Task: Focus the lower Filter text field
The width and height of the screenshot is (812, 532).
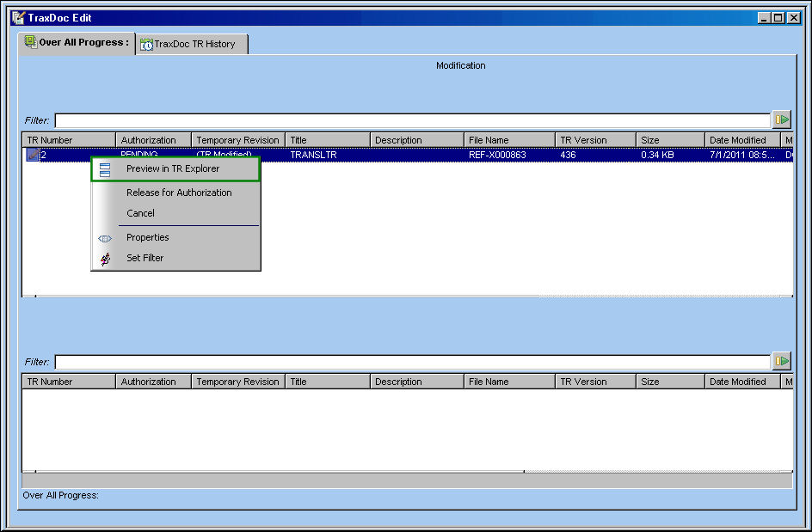Action: pos(413,362)
